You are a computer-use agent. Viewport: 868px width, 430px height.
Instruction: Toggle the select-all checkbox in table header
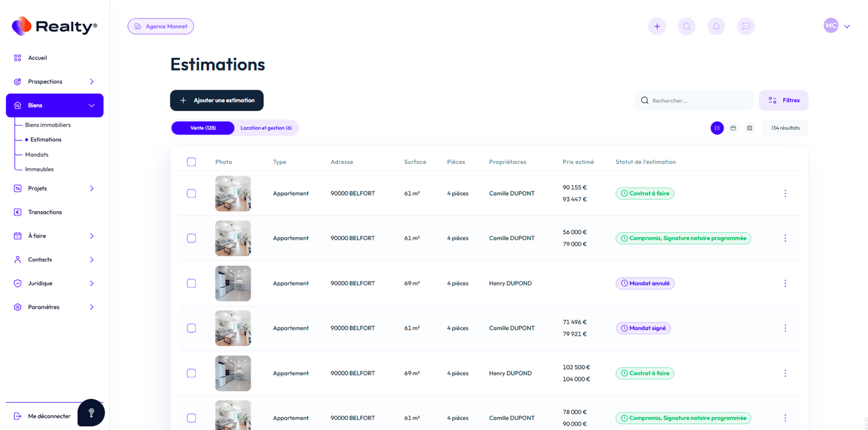coord(192,162)
